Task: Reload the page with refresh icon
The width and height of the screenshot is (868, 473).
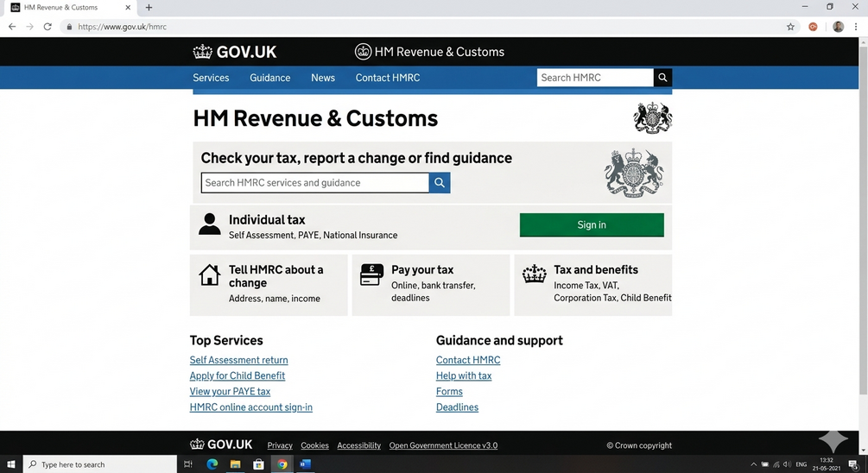Action: click(x=48, y=27)
